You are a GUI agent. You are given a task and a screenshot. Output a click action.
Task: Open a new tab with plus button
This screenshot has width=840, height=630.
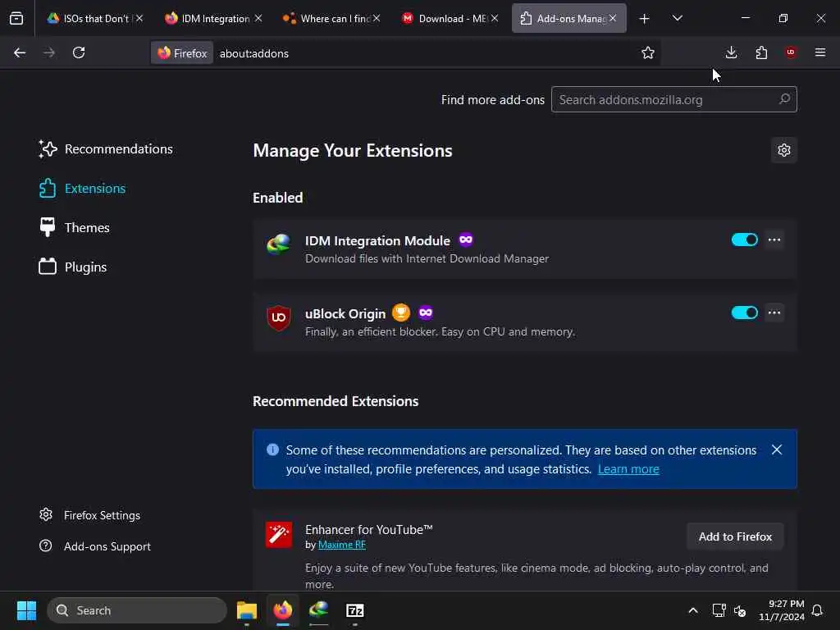(x=644, y=19)
